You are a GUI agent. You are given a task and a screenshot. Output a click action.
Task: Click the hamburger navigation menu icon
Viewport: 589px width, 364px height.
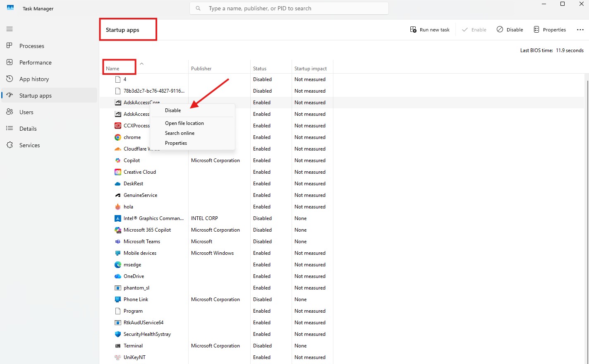(x=10, y=29)
